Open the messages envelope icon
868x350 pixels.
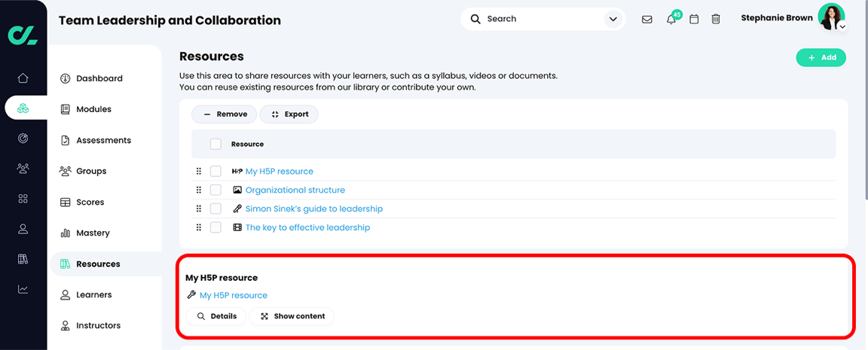tap(646, 20)
